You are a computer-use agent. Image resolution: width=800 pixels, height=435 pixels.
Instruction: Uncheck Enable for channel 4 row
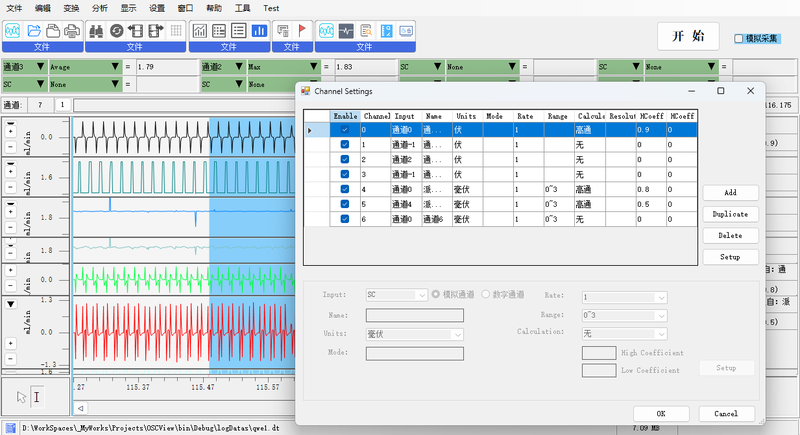tap(345, 189)
